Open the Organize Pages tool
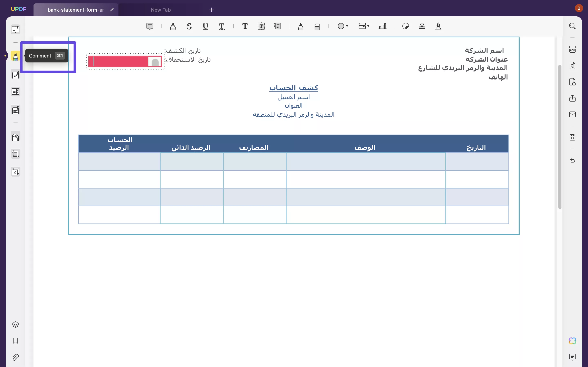The width and height of the screenshot is (588, 367). click(x=15, y=92)
